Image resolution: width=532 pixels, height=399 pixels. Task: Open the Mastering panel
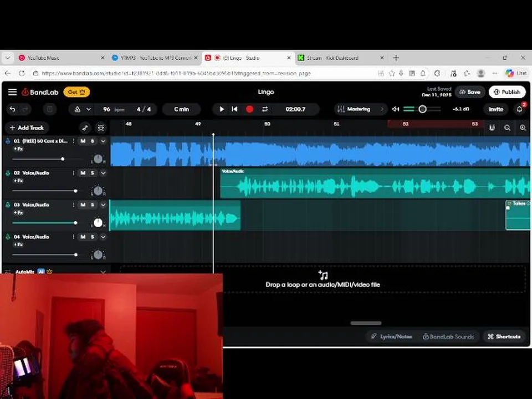(360, 109)
